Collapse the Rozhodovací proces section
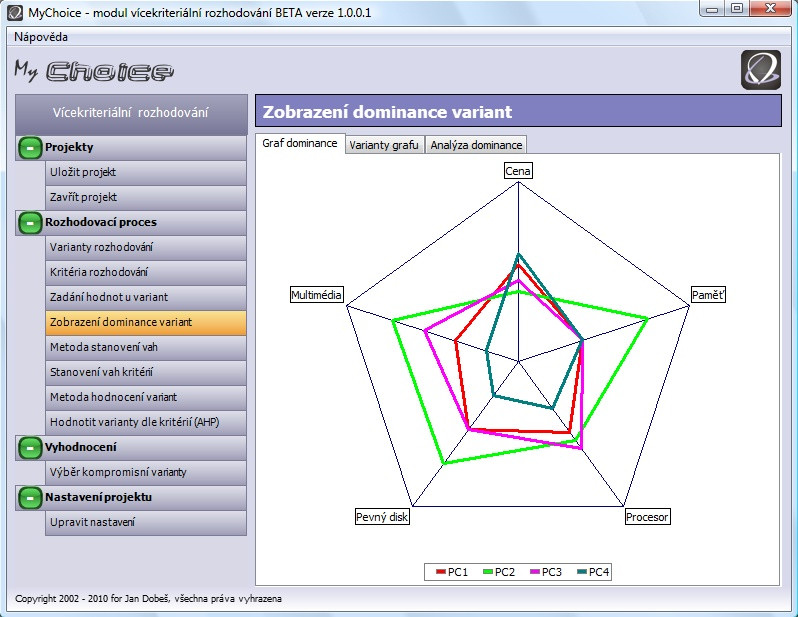The width and height of the screenshot is (798, 617). point(30,222)
